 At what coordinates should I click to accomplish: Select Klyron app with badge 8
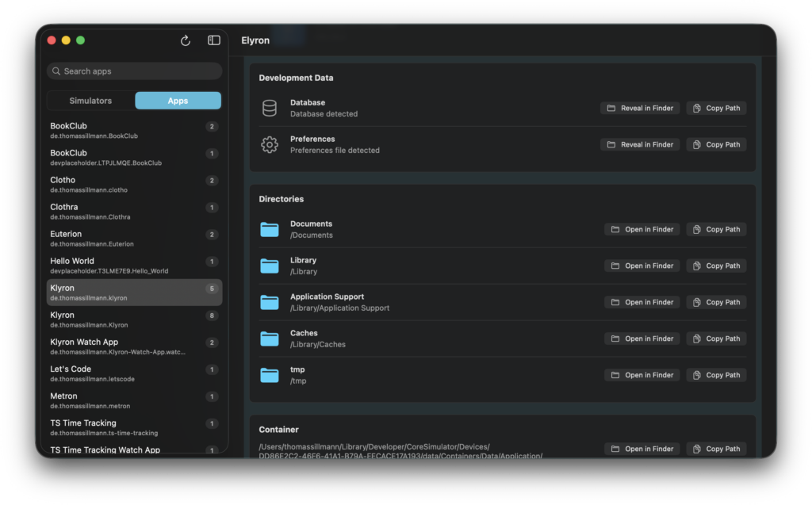[134, 319]
